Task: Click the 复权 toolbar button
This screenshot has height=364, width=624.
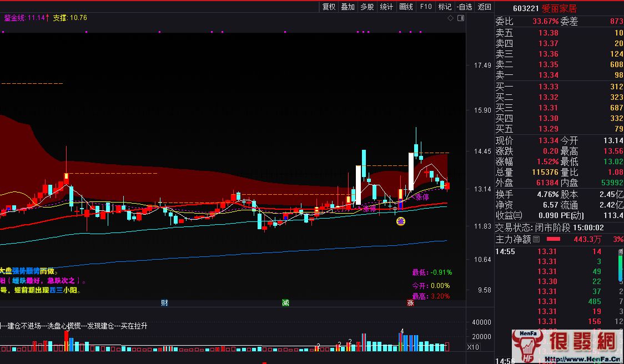Action: pyautogui.click(x=329, y=7)
